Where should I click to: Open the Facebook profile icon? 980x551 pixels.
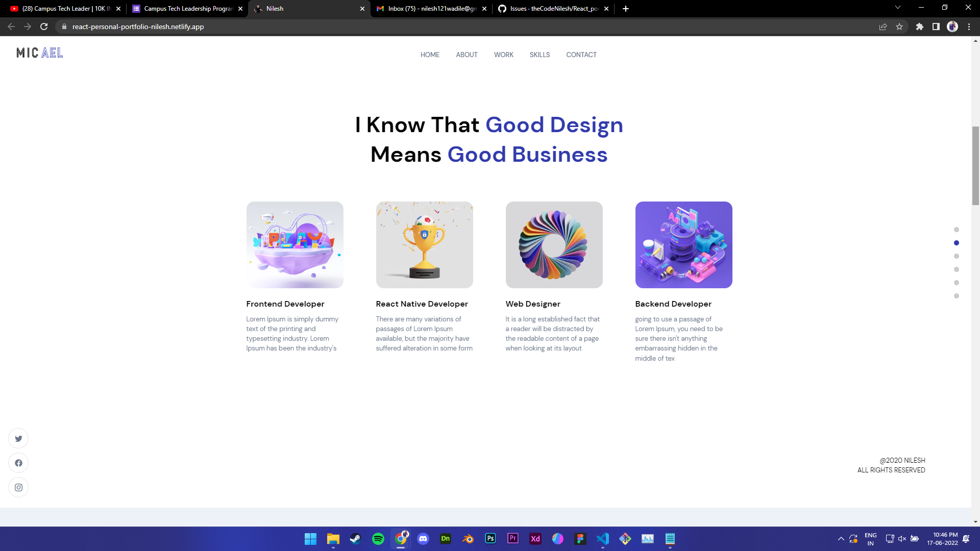tap(18, 463)
